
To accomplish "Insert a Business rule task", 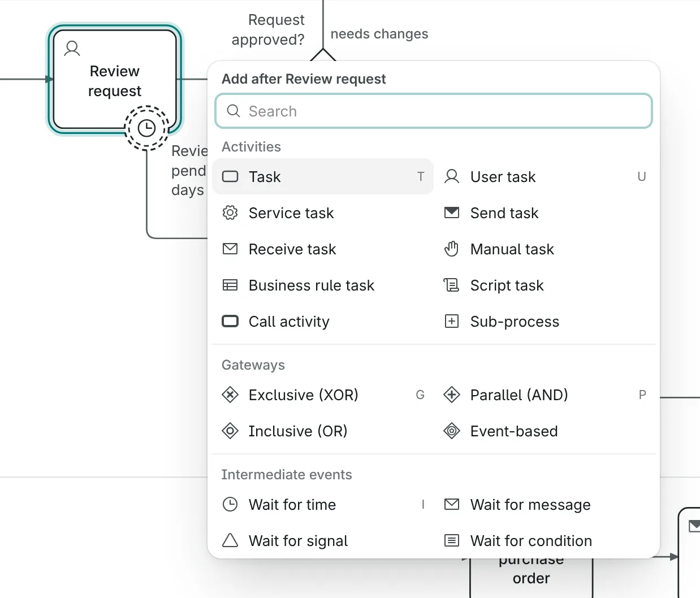I will pyautogui.click(x=323, y=285).
